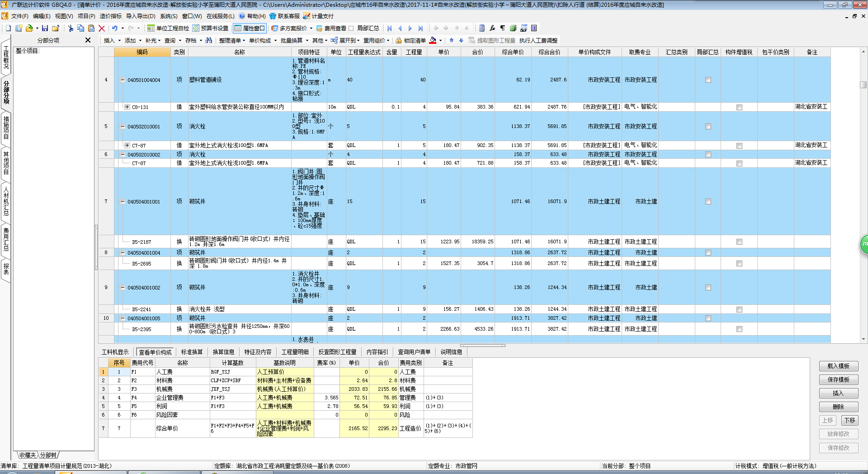The width and height of the screenshot is (868, 474).
Task: Click the green 3D cube icon
Action: click(x=513, y=28)
